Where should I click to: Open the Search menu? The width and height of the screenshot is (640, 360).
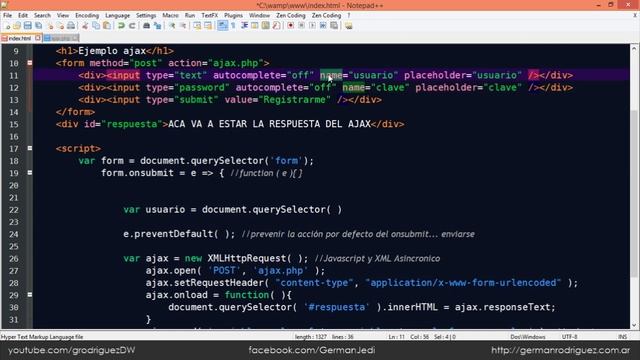[x=42, y=15]
